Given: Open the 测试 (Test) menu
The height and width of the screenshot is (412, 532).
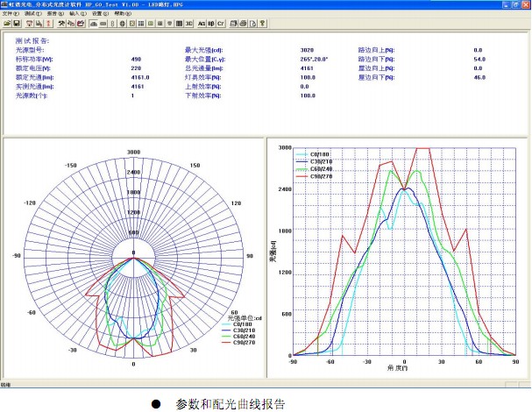Looking at the screenshot, I should click(32, 14).
